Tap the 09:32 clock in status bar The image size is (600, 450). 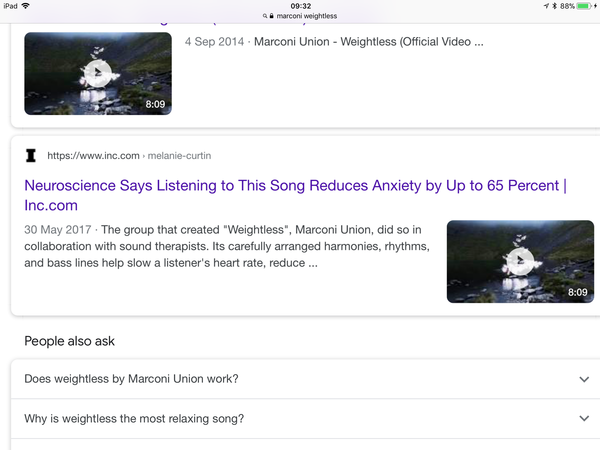[x=301, y=6]
